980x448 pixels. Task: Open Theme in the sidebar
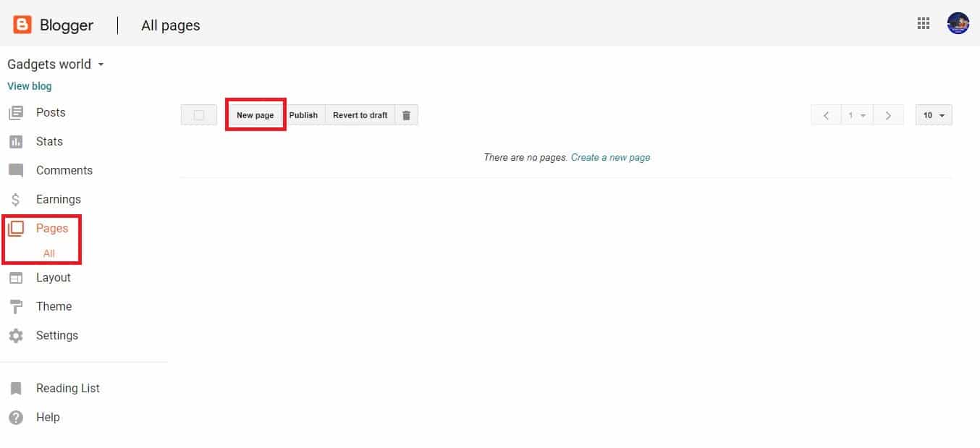tap(54, 307)
